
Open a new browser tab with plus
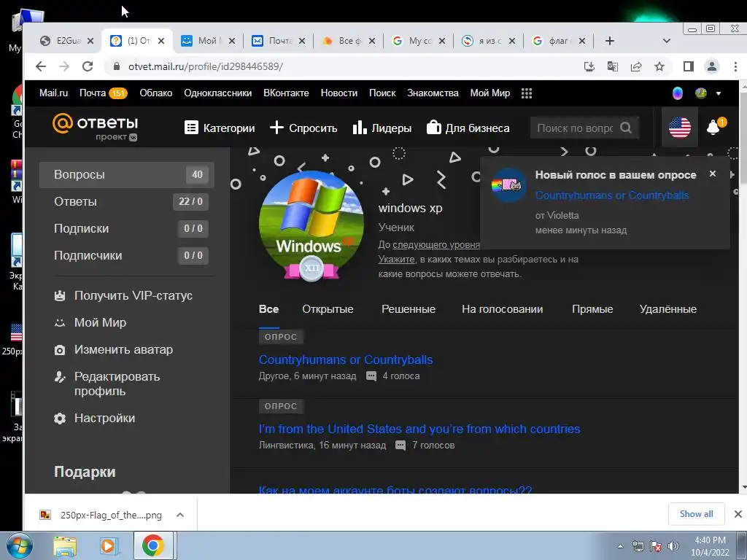[x=610, y=41]
